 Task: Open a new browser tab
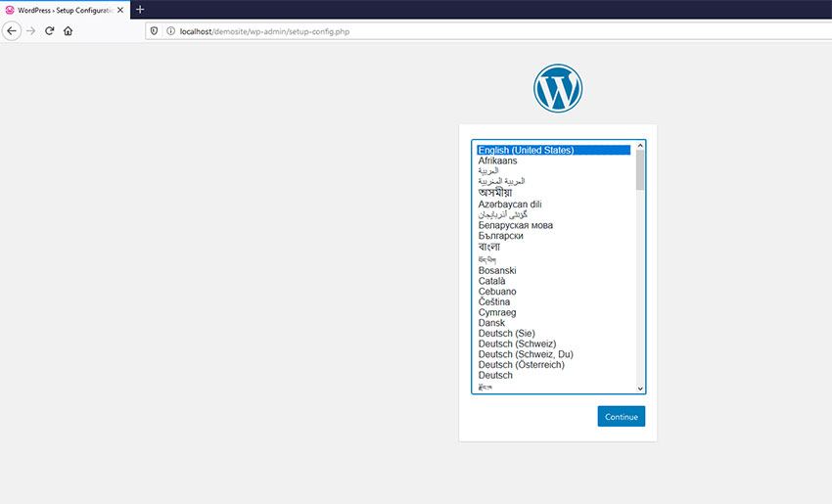click(x=140, y=9)
